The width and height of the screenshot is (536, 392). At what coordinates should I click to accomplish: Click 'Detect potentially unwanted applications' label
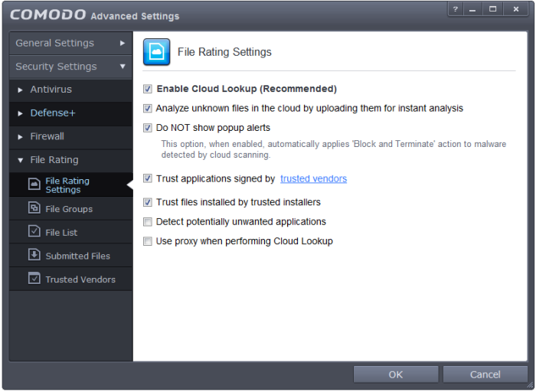tap(241, 222)
